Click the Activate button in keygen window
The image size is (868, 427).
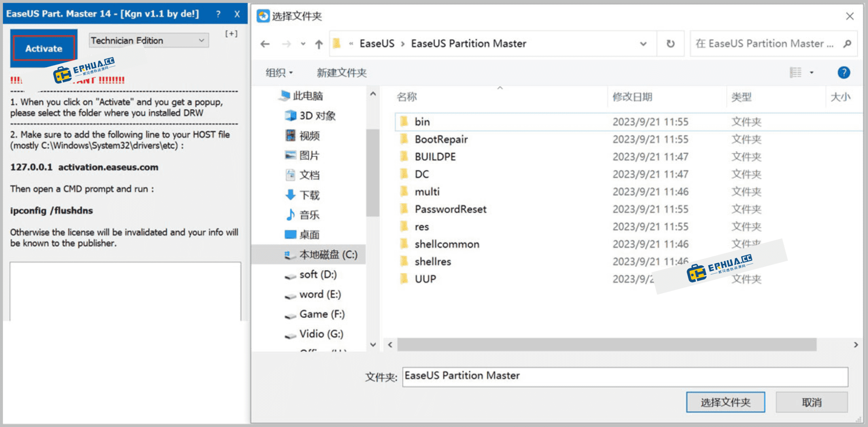tap(44, 48)
